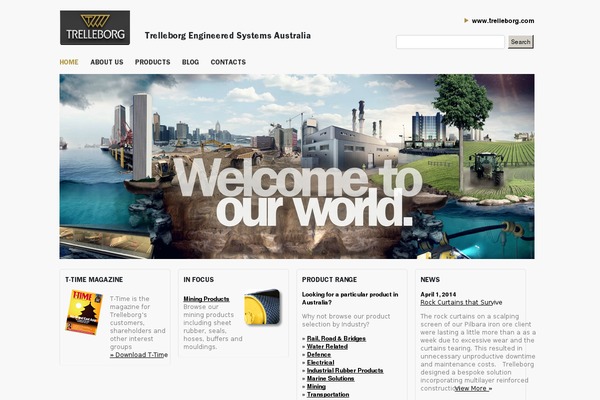Click the IN FOCUS heading
The height and width of the screenshot is (400, 600).
click(x=199, y=280)
